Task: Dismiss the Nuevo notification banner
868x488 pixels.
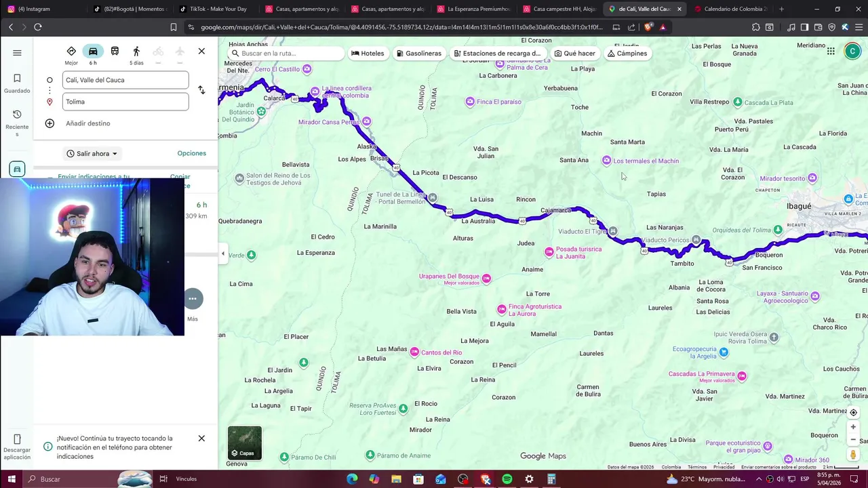Action: point(201,439)
